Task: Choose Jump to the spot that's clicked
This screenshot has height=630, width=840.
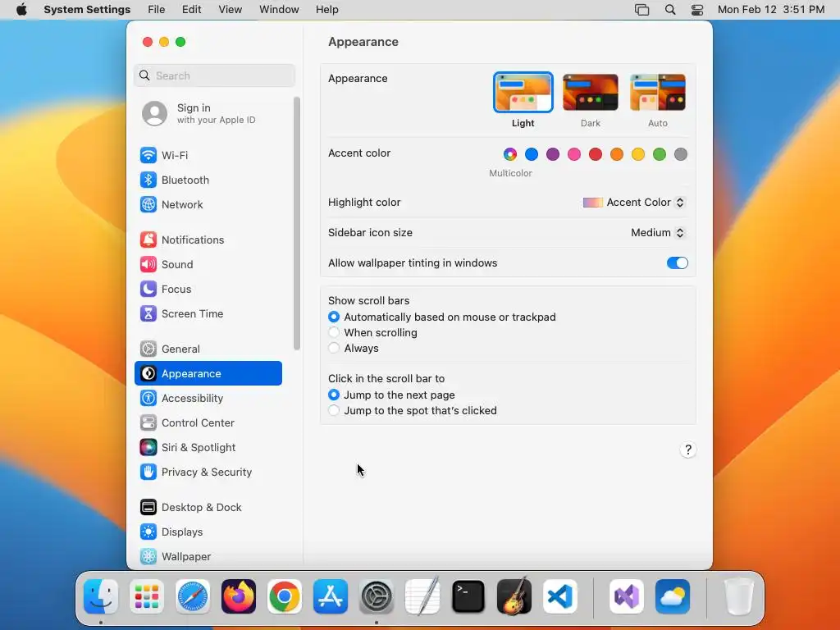Action: tap(334, 410)
